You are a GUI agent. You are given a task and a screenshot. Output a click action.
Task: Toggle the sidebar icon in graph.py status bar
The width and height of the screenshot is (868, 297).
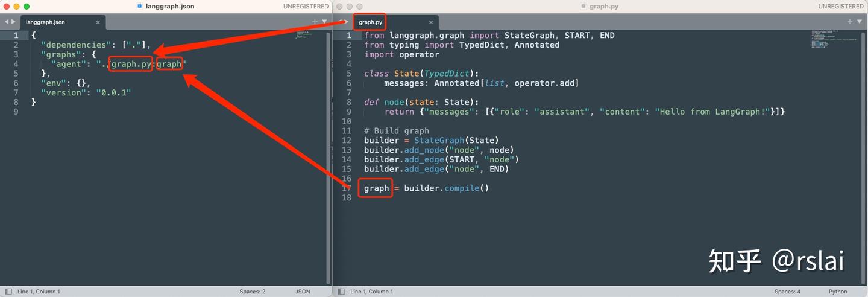[x=341, y=292]
